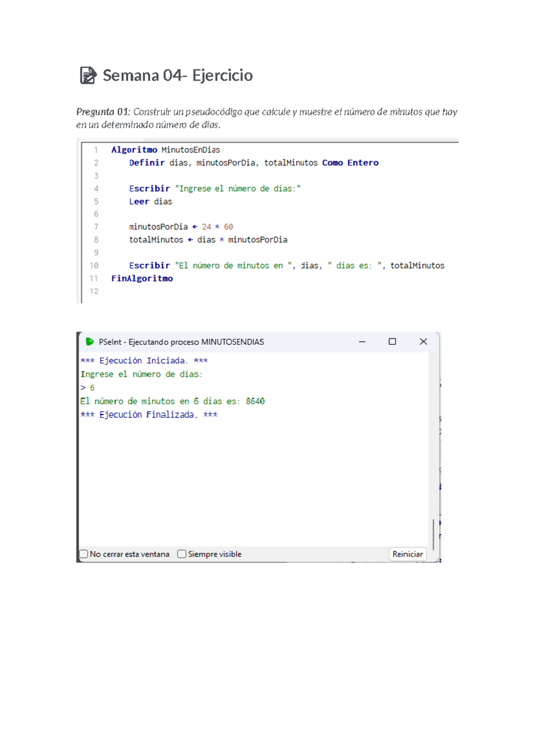Minimize the PSeInt execution window
535x756 pixels.
click(362, 341)
